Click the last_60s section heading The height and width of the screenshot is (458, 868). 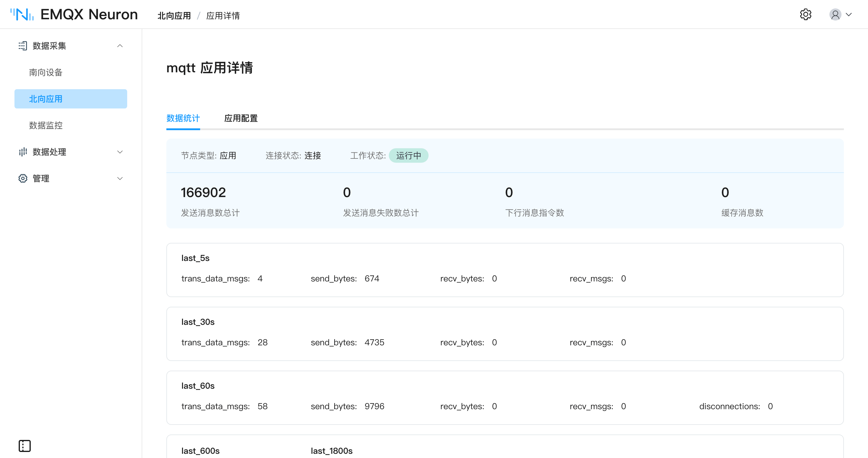[x=198, y=386]
